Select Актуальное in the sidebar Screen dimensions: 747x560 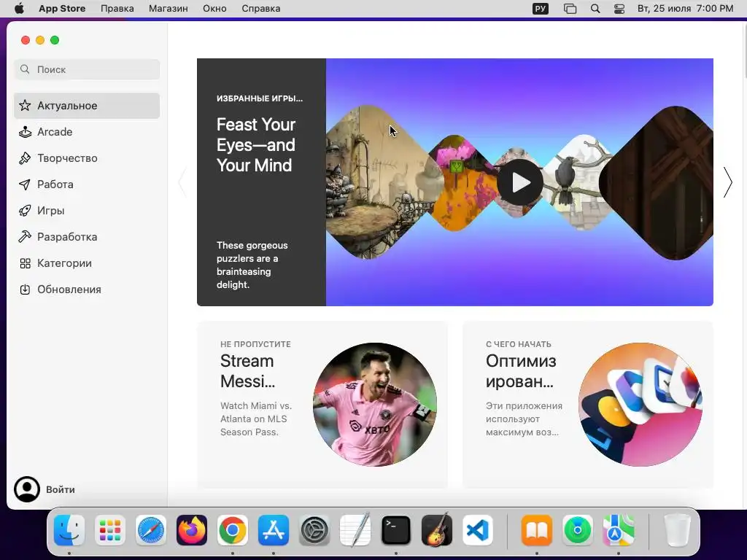coord(87,106)
